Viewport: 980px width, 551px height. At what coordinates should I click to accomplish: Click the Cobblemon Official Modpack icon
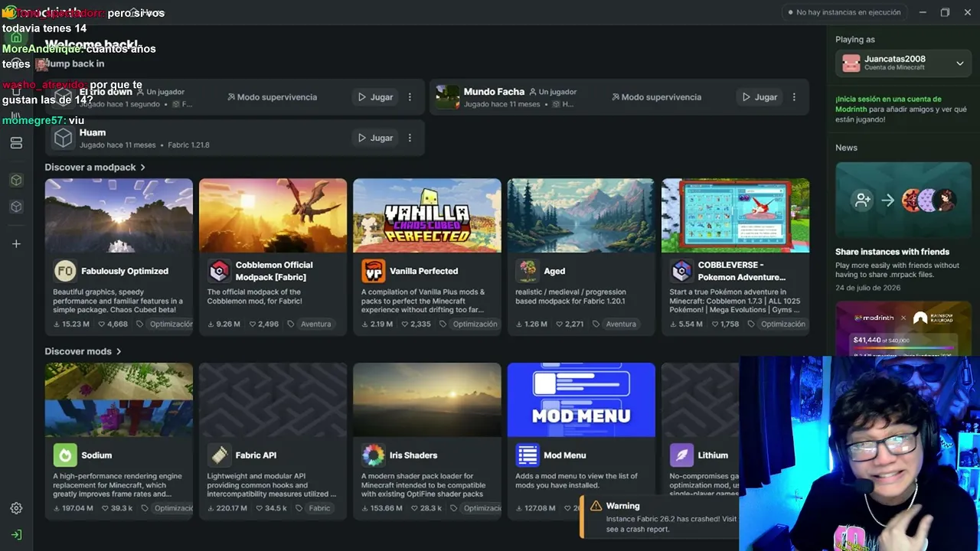click(x=219, y=271)
